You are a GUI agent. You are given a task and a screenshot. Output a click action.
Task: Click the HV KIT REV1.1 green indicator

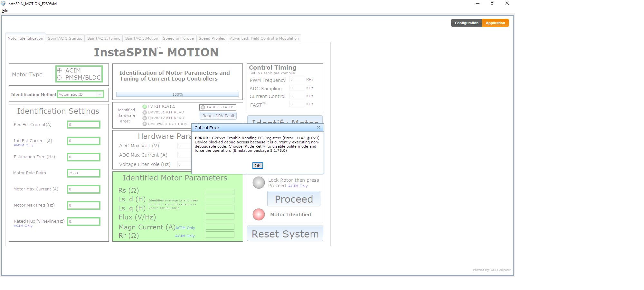145,107
